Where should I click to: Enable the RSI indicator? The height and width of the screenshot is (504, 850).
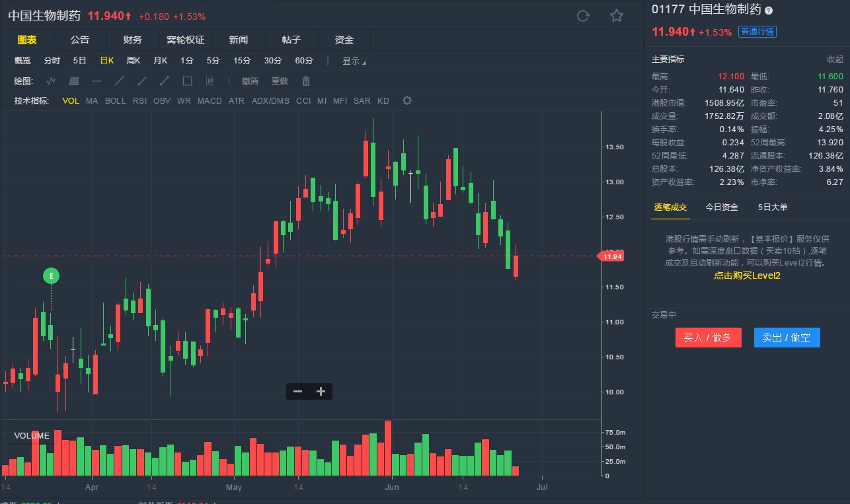coord(139,101)
